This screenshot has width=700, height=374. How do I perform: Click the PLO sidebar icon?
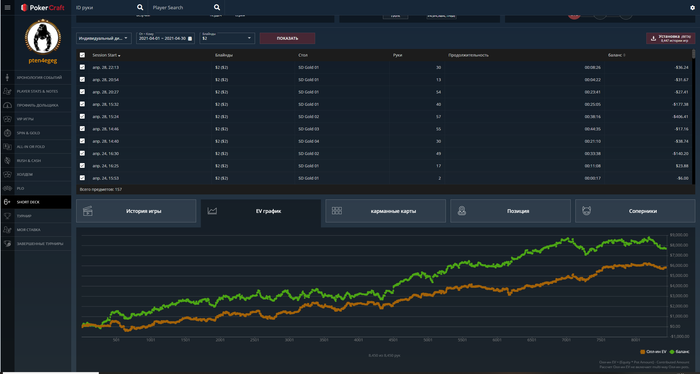tap(7, 188)
